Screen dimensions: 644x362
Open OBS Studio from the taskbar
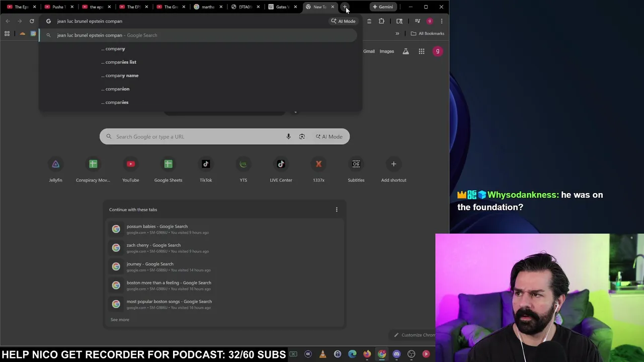[x=411, y=354]
